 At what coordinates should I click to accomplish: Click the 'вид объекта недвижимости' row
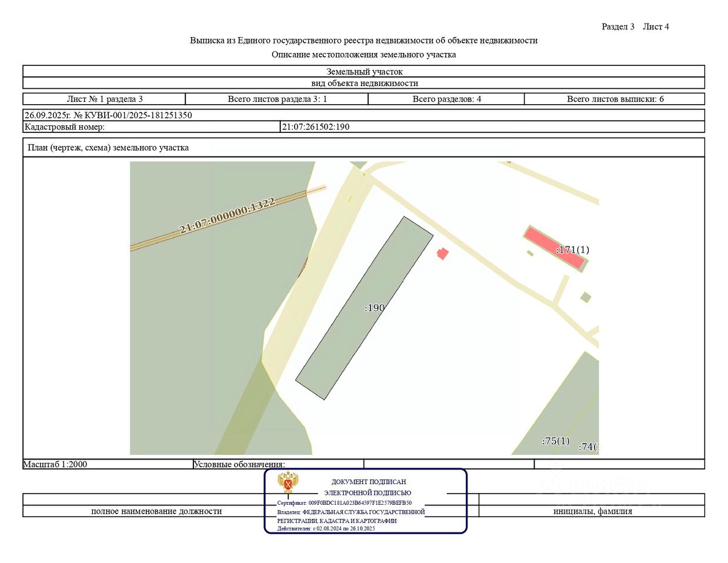click(363, 83)
